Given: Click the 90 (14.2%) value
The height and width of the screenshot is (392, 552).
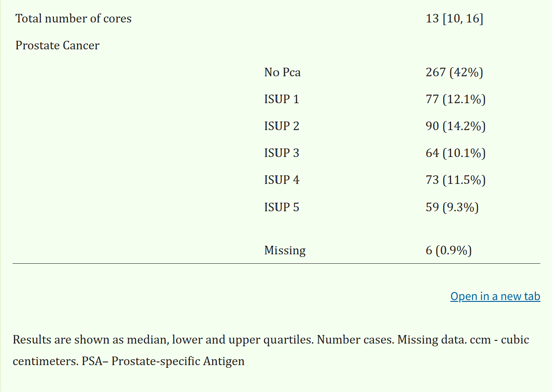Looking at the screenshot, I should (x=456, y=126).
